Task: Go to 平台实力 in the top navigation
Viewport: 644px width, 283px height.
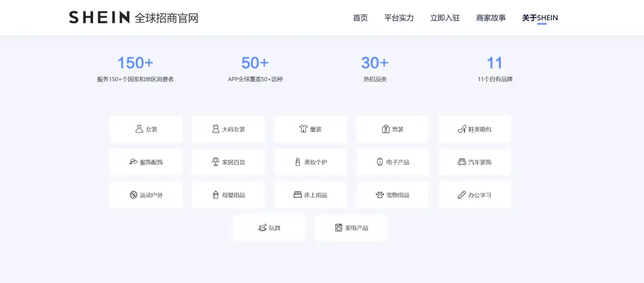Action: pos(399,18)
